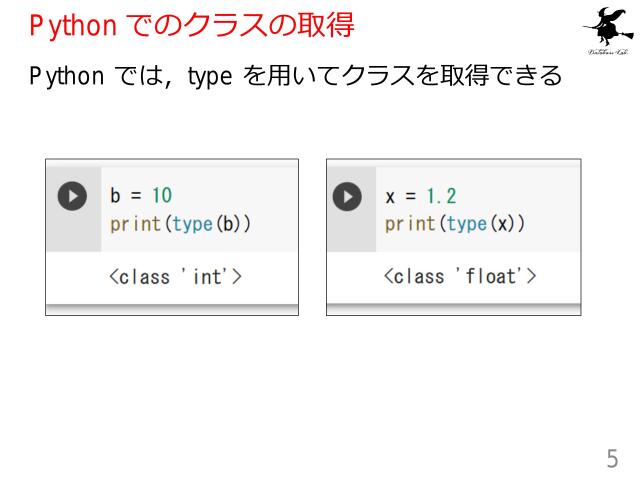Select the code line b = 10
Image resolution: width=640 pixels, height=480 pixels.
coord(141,195)
